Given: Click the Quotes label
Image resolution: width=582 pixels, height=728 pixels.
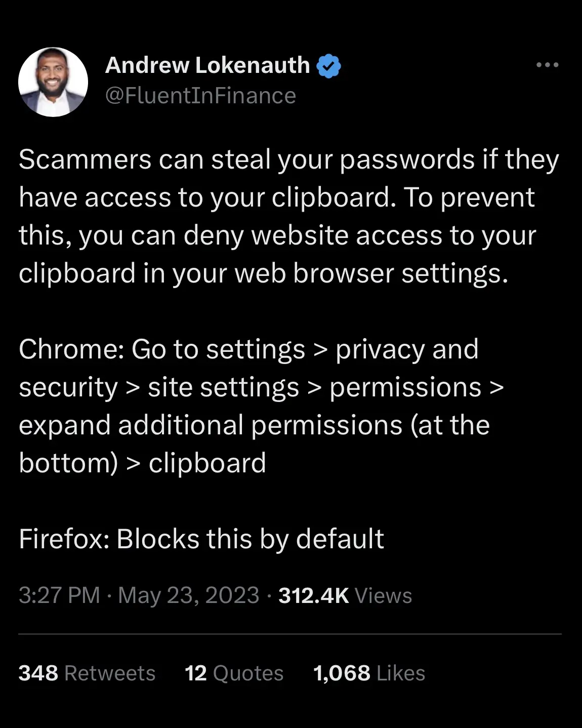Looking at the screenshot, I should 247,673.
